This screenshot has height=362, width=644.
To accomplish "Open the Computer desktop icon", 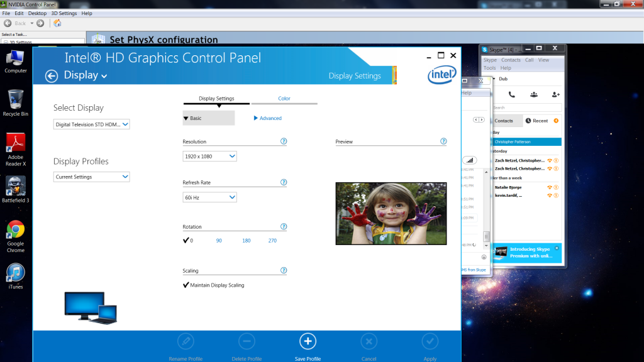I will [16, 62].
